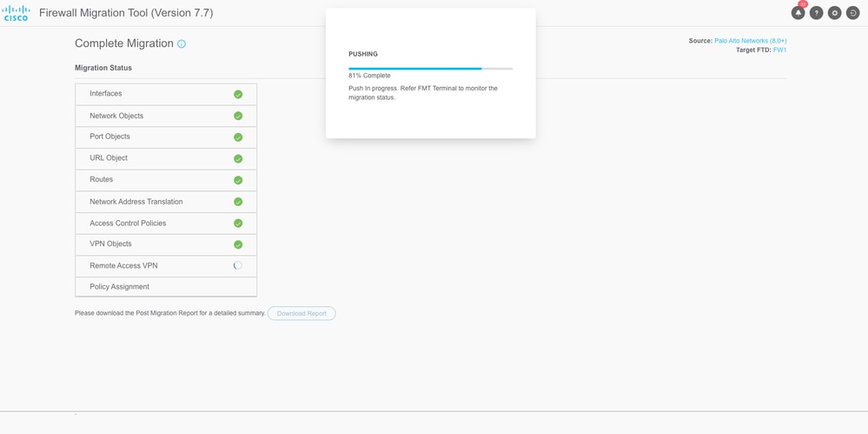This screenshot has width=868, height=434.
Task: Select the Remote Access VPN row
Action: tap(166, 265)
